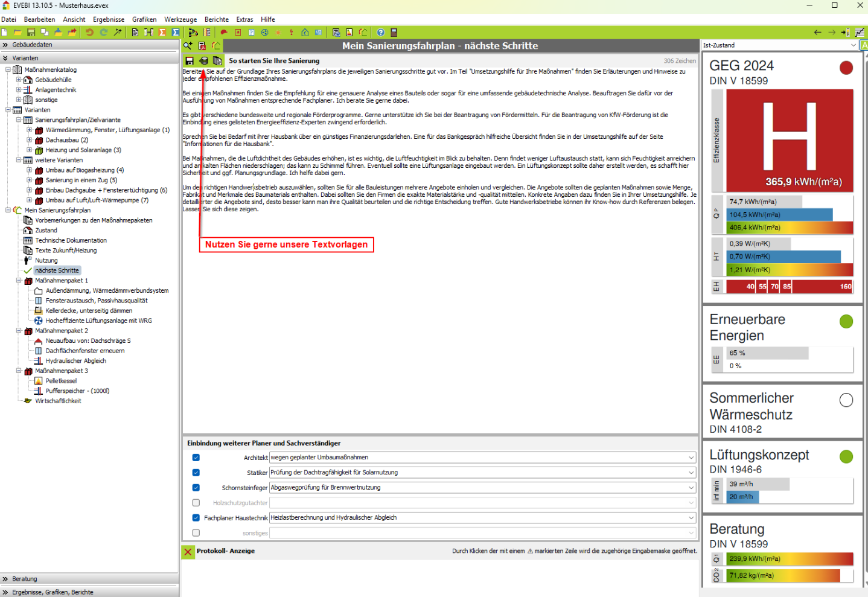This screenshot has width=868, height=597.
Task: Select Wirtschaftlichkeit in the tree
Action: click(x=58, y=401)
